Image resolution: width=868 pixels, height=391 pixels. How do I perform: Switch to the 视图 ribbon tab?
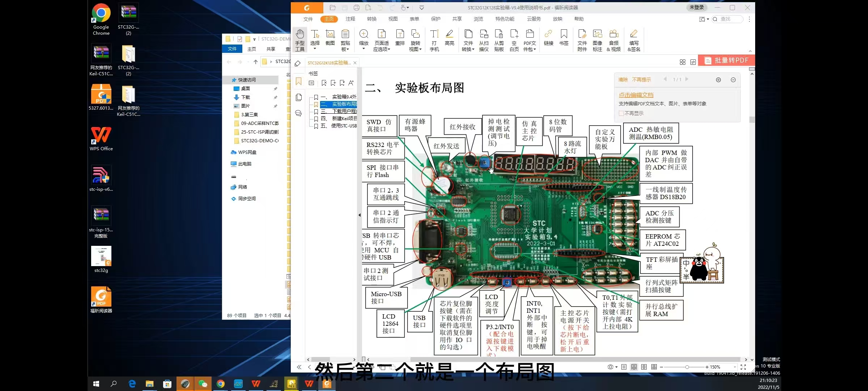click(x=393, y=19)
